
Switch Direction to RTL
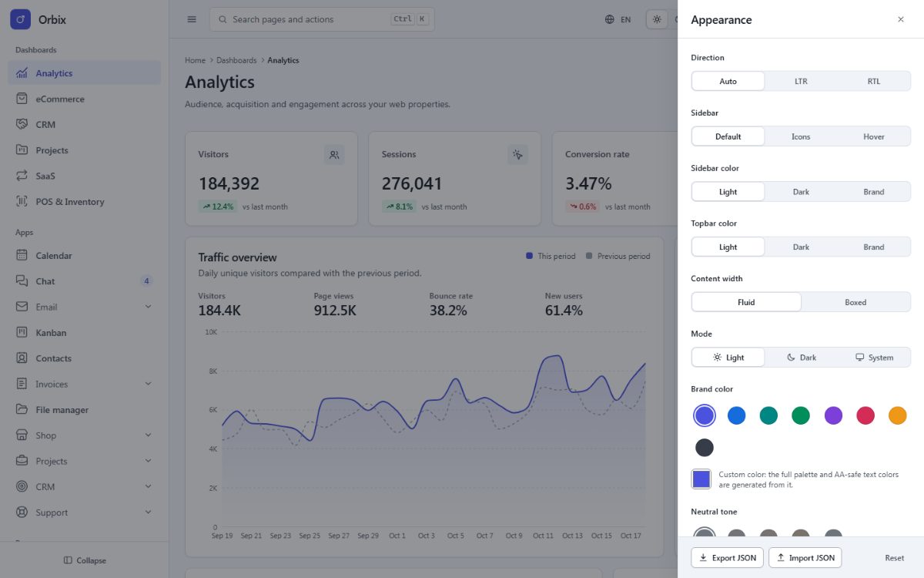[x=874, y=81]
